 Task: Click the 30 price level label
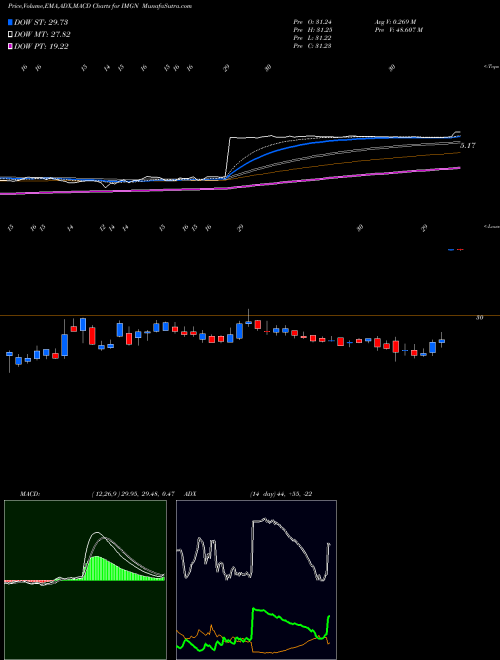(479, 318)
